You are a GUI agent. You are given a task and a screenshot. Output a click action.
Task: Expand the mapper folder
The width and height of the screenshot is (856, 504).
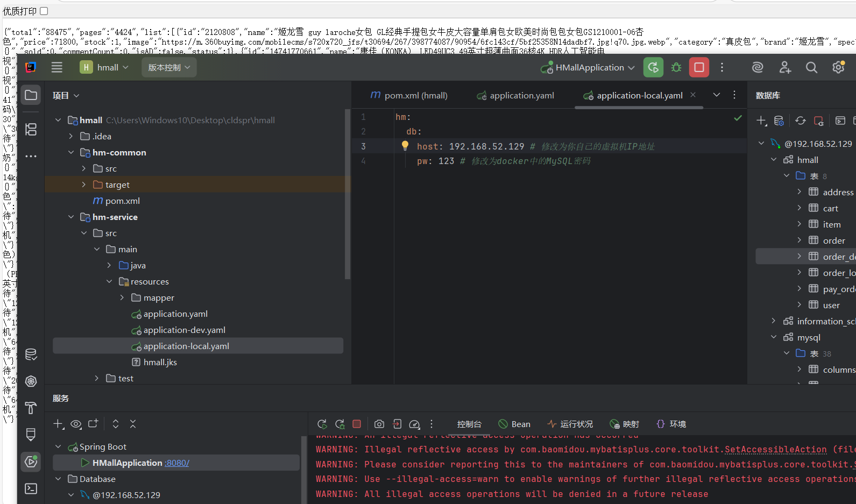[122, 297]
